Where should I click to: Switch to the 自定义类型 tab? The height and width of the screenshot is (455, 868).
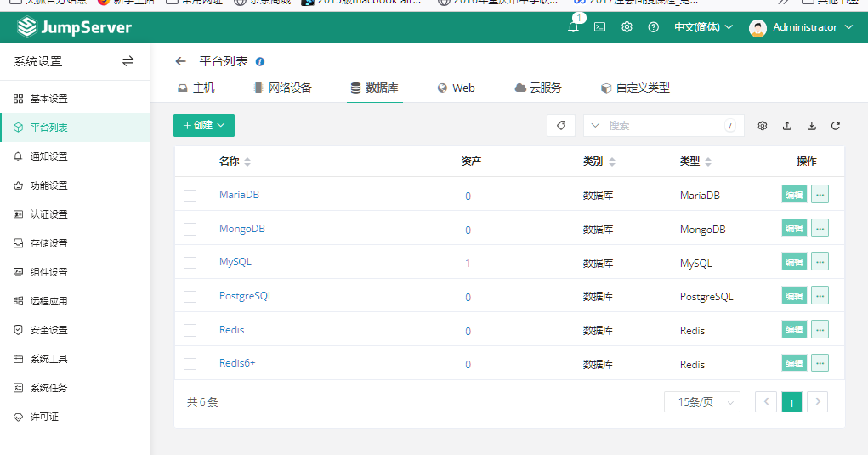coord(636,88)
